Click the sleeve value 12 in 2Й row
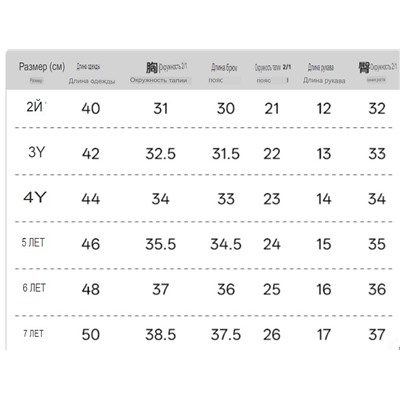Screen dimensions: 400x400 coord(324,109)
